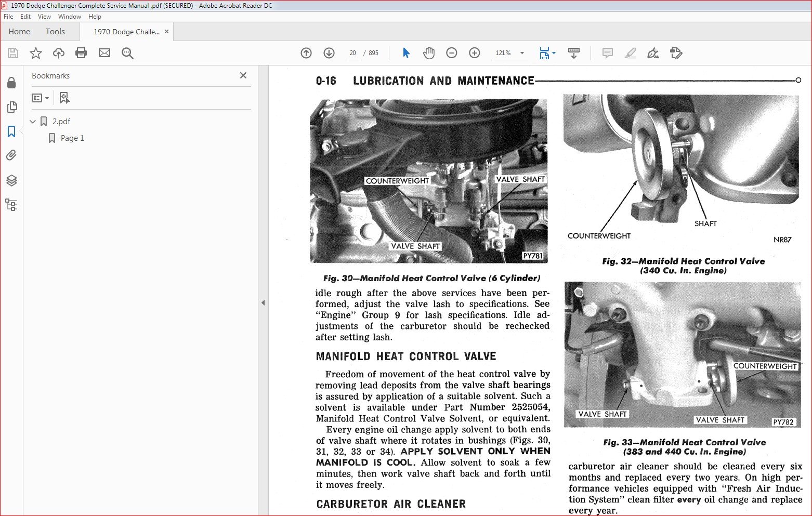Click the Bookmarks panel title
This screenshot has width=812, height=516.
[50, 76]
